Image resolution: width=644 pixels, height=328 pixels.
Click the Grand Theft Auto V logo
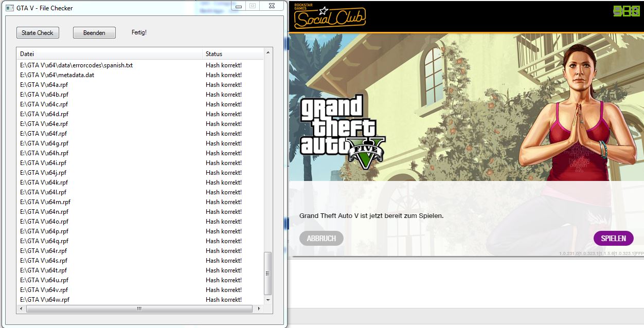(x=342, y=133)
